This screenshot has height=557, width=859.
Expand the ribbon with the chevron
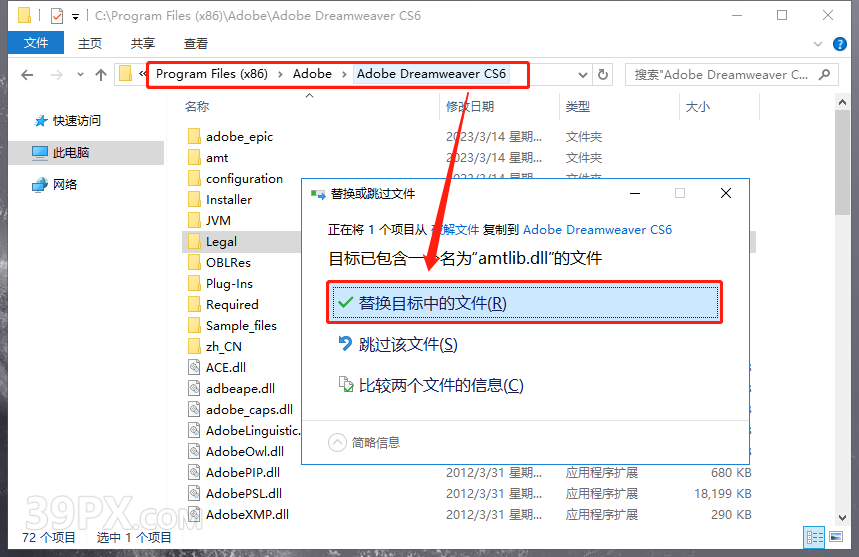click(818, 44)
